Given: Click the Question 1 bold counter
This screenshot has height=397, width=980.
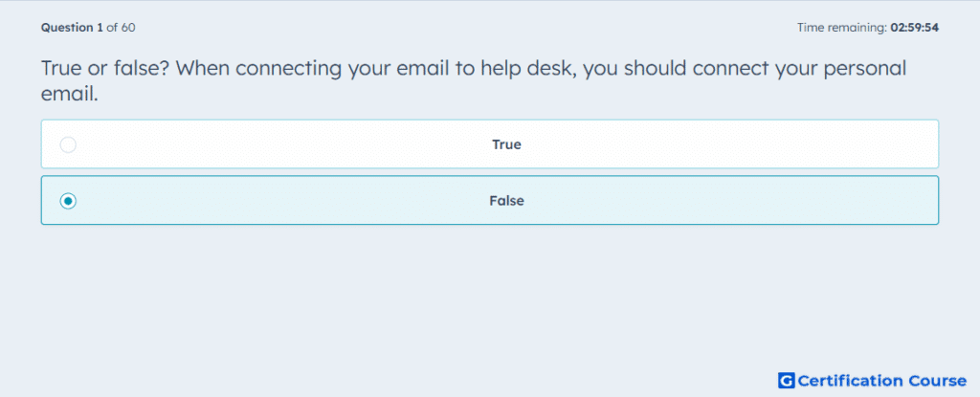Looking at the screenshot, I should point(73,28).
